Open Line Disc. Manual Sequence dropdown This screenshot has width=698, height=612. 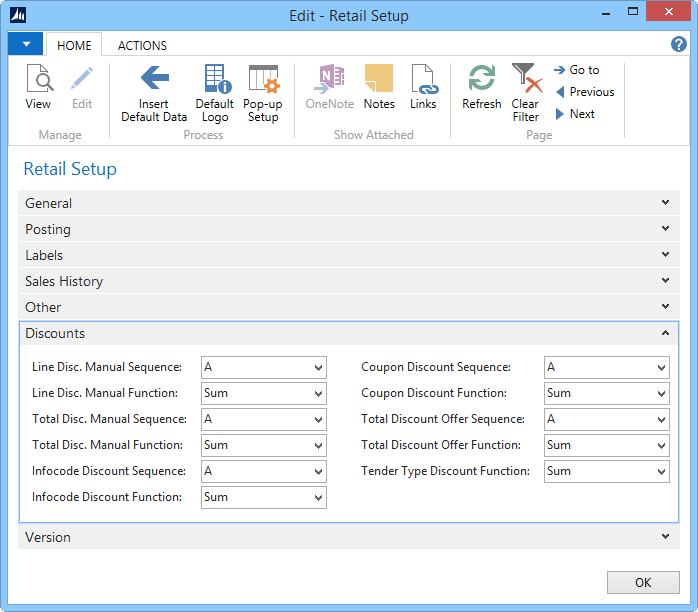coord(318,368)
